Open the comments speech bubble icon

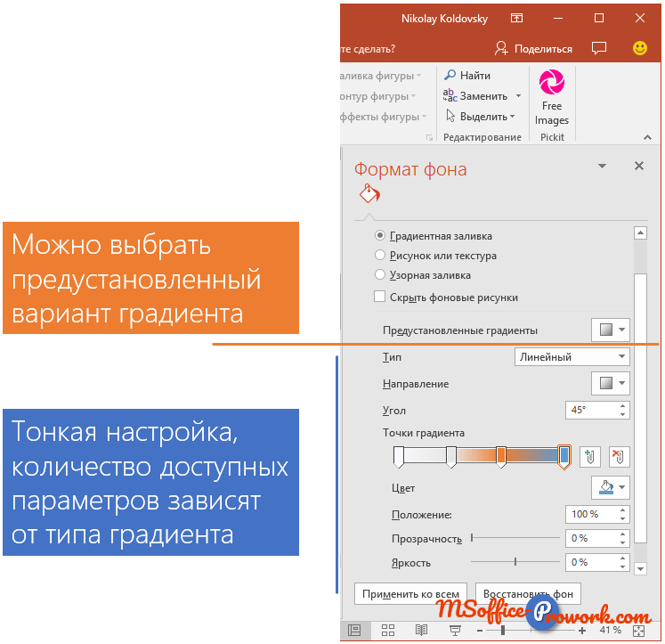pos(599,48)
